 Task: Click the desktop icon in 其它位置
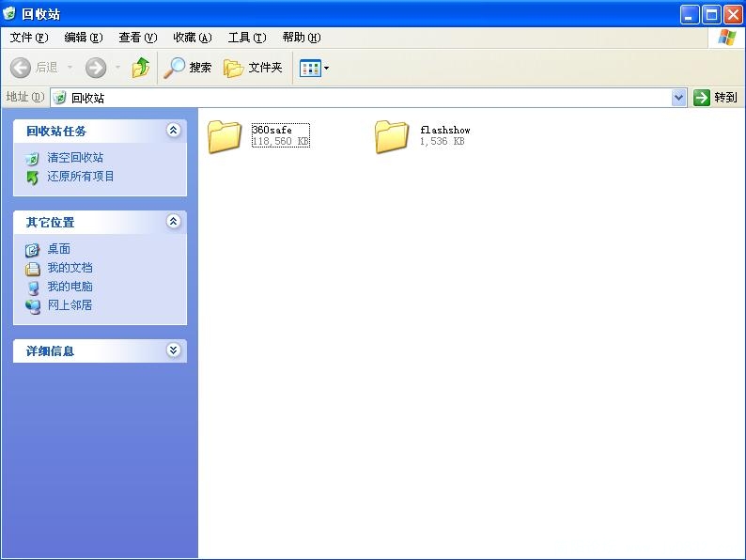32,250
